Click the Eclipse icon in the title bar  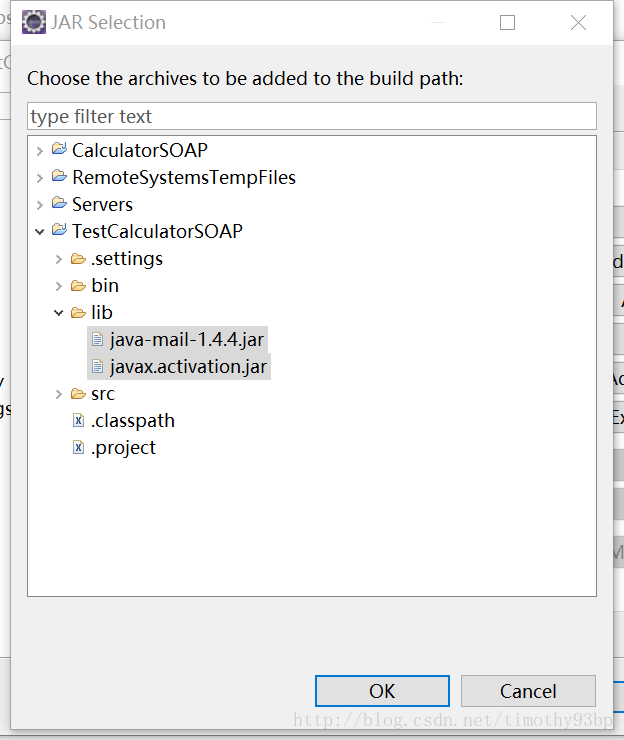point(34,22)
